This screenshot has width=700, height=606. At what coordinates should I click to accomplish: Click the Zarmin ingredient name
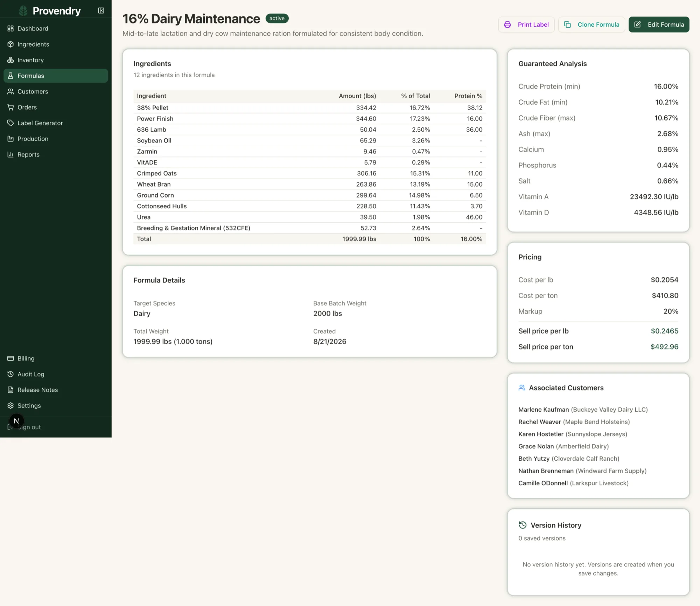point(147,152)
